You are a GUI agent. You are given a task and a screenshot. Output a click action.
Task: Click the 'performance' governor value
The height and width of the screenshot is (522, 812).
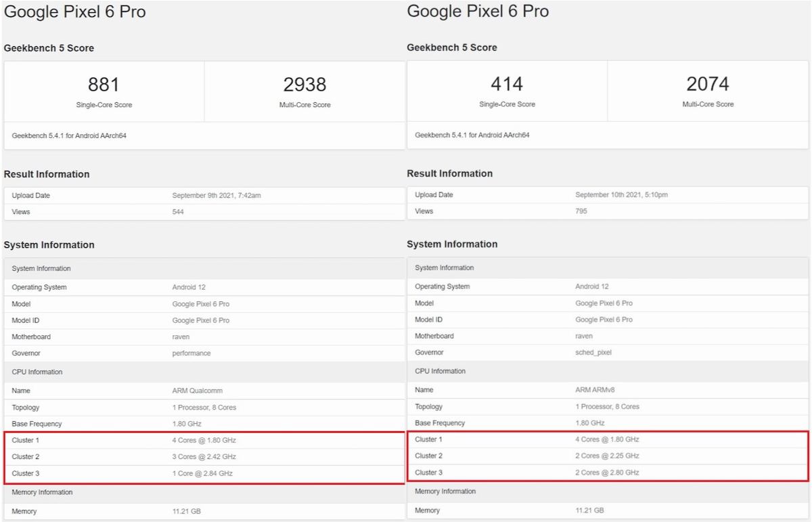pyautogui.click(x=191, y=353)
